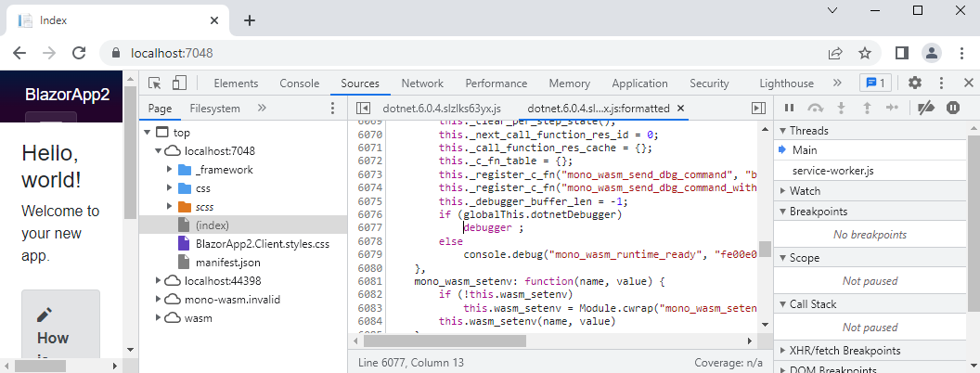
Task: Toggle deactivate breakpoints icon
Action: 925,108
